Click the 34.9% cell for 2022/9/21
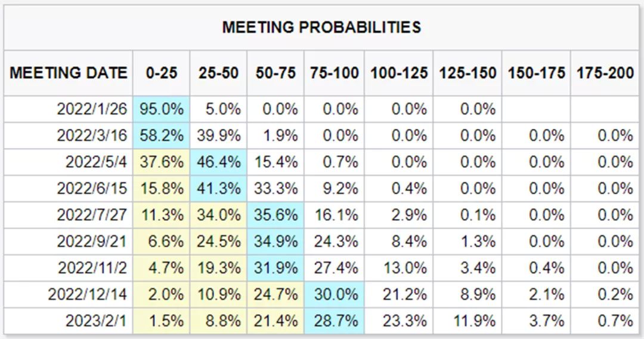644x339 pixels. click(x=275, y=241)
